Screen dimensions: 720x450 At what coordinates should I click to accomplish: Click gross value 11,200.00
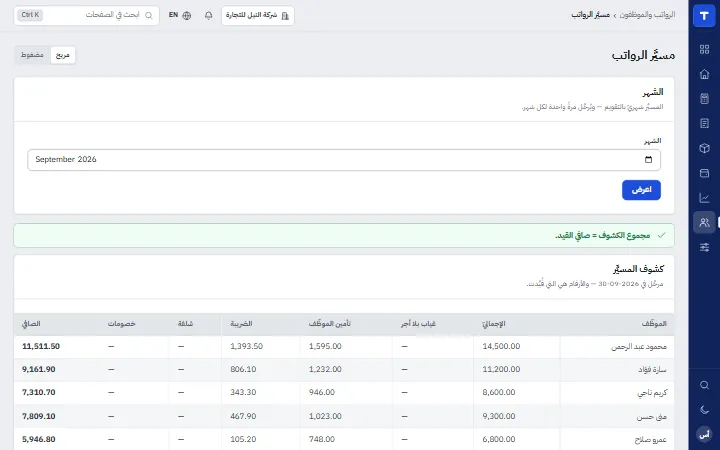tap(501, 370)
